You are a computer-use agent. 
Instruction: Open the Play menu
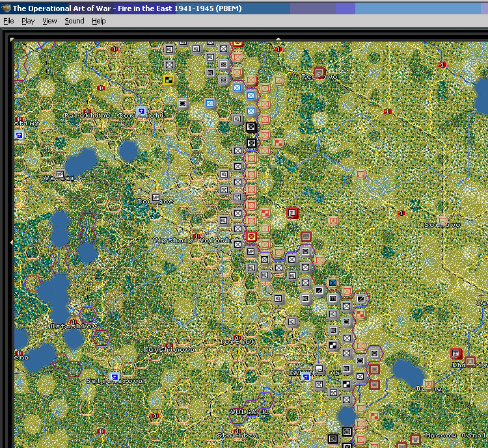[x=28, y=21]
